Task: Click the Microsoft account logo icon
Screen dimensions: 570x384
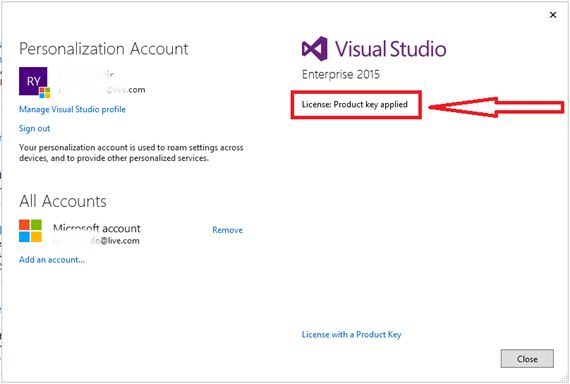Action: (30, 231)
